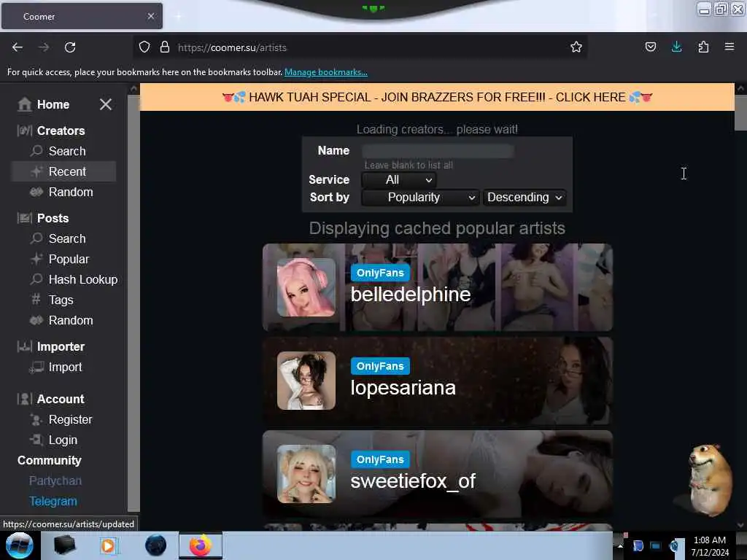Bookmark this page with the star icon
Screen dimensions: 747x560
coord(576,47)
